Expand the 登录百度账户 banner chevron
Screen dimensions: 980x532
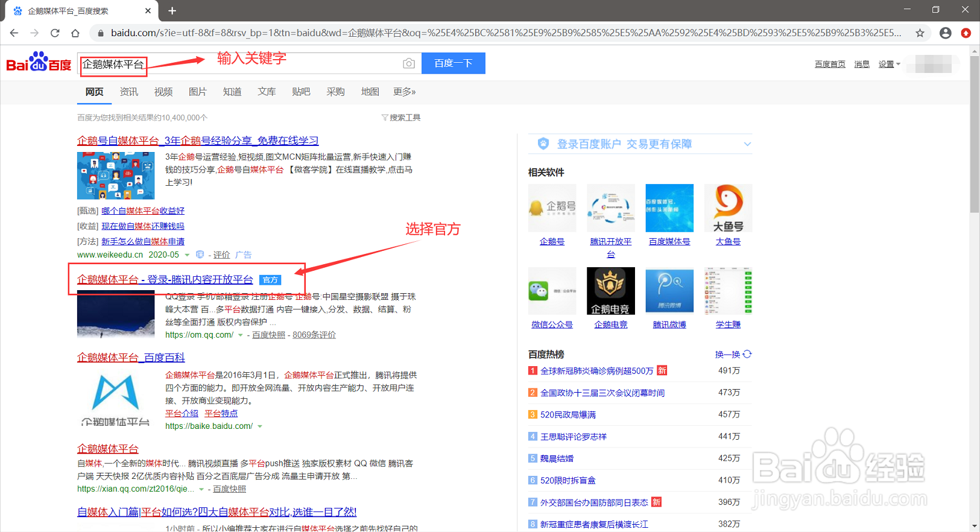[747, 144]
